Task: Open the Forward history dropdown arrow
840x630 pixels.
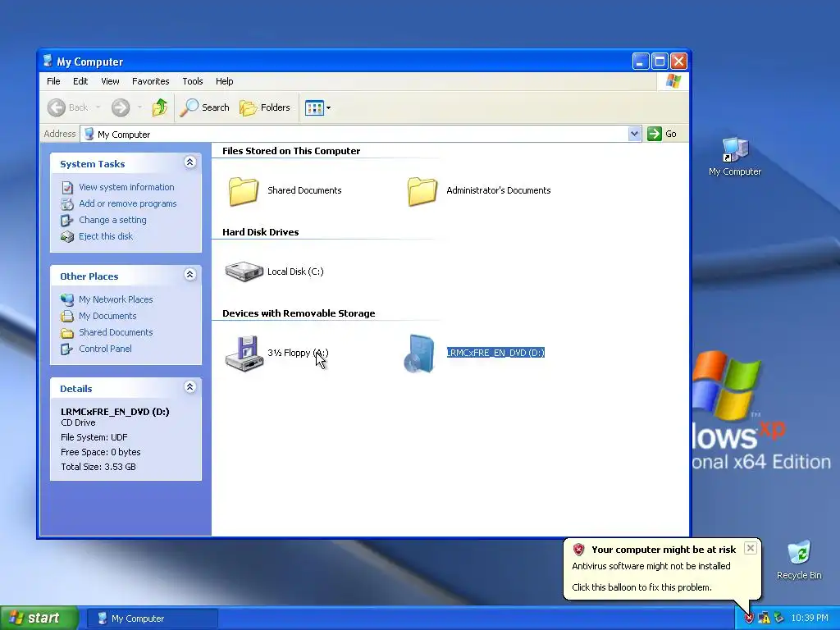Action: (x=139, y=107)
